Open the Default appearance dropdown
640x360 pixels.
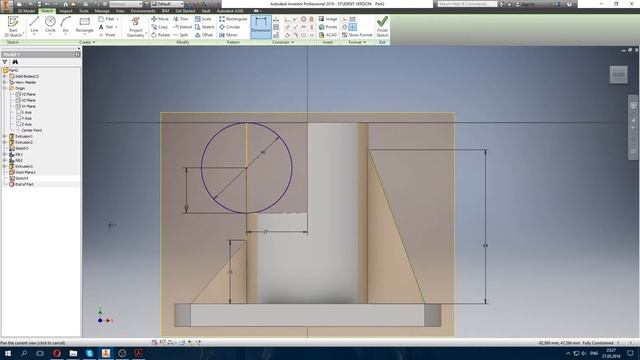167,4
